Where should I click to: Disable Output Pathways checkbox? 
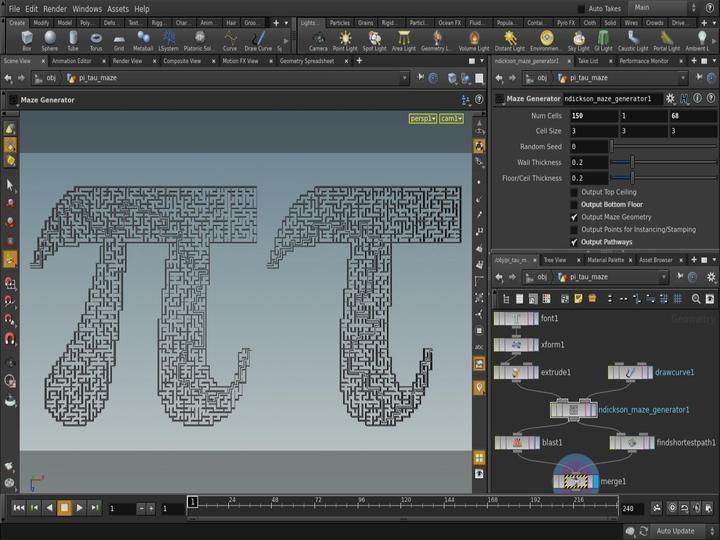click(x=574, y=242)
